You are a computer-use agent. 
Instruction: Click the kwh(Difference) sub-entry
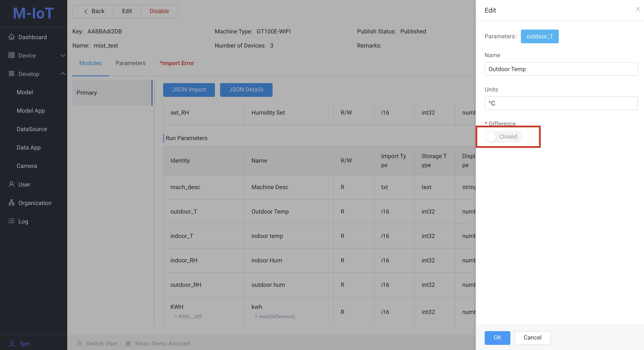[277, 317]
